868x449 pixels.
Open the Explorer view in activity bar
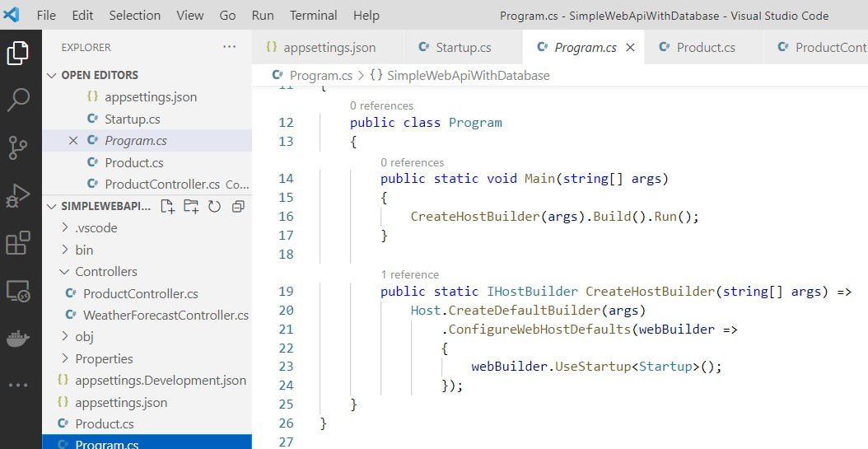(18, 54)
